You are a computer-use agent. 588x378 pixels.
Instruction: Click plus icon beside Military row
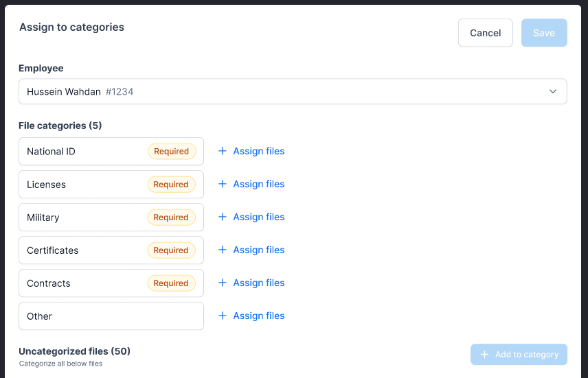[222, 217]
